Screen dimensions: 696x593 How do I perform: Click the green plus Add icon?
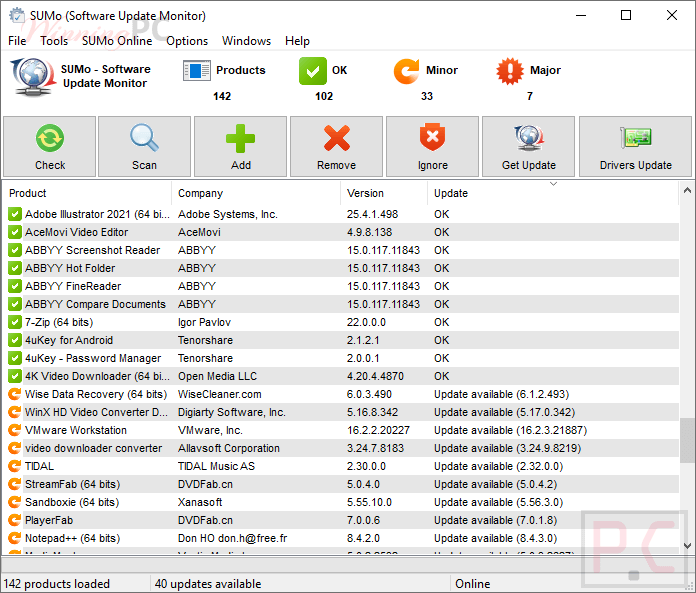pyautogui.click(x=240, y=138)
